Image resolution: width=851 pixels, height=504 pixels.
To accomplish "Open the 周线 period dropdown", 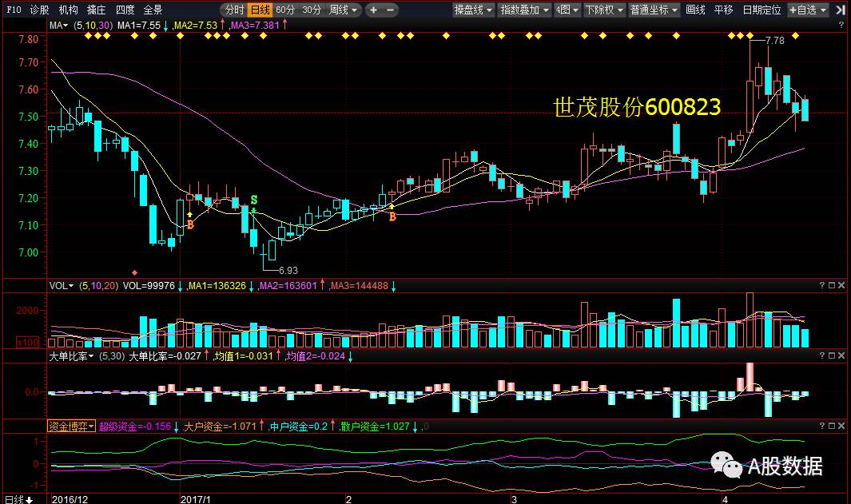I will coord(343,10).
